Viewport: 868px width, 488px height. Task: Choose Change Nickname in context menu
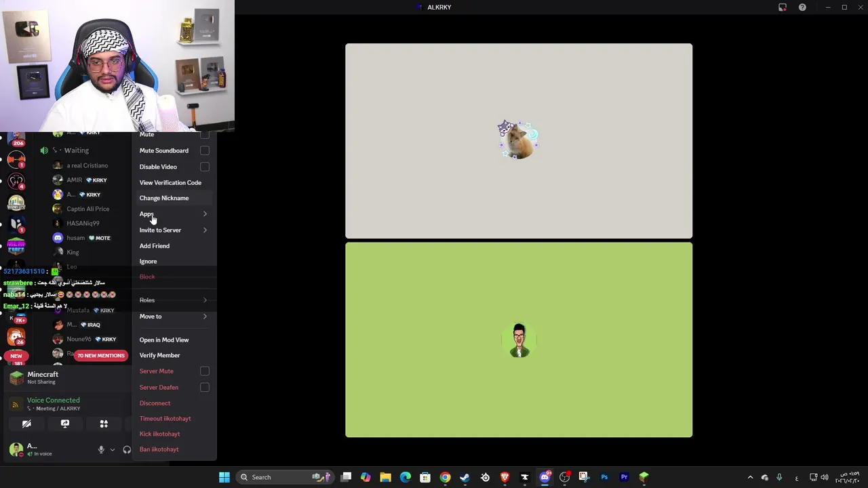174,198
